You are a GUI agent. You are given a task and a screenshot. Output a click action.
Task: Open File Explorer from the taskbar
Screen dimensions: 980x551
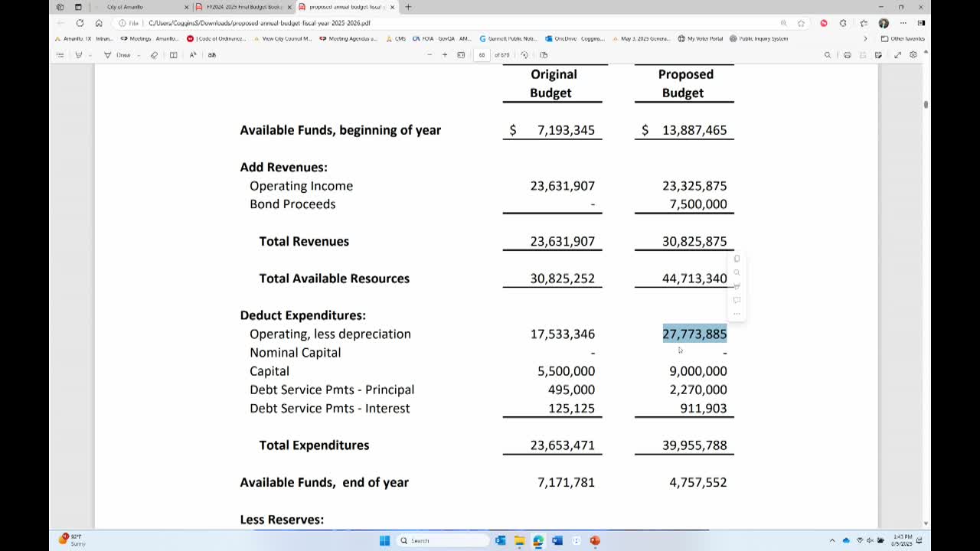pyautogui.click(x=519, y=540)
